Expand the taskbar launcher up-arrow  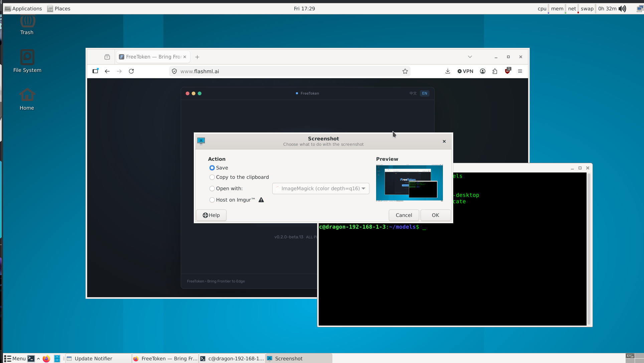tap(38, 359)
